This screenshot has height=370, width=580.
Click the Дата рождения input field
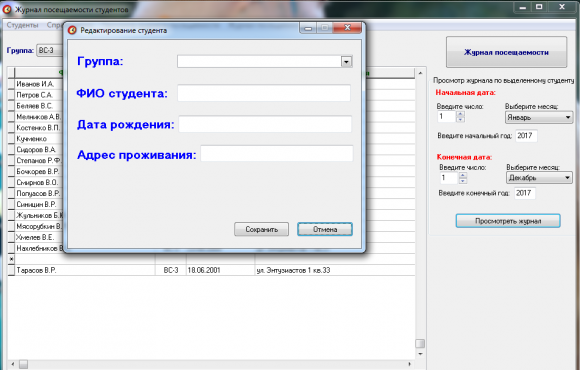265,124
